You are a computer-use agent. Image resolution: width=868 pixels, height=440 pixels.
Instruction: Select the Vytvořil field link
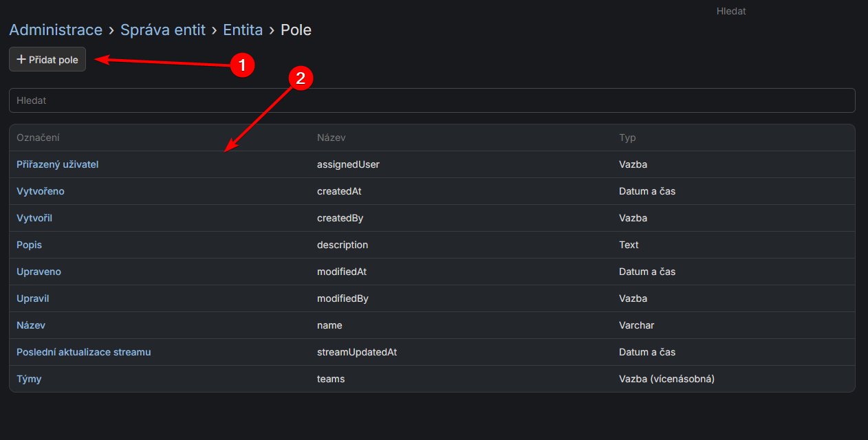tap(34, 218)
